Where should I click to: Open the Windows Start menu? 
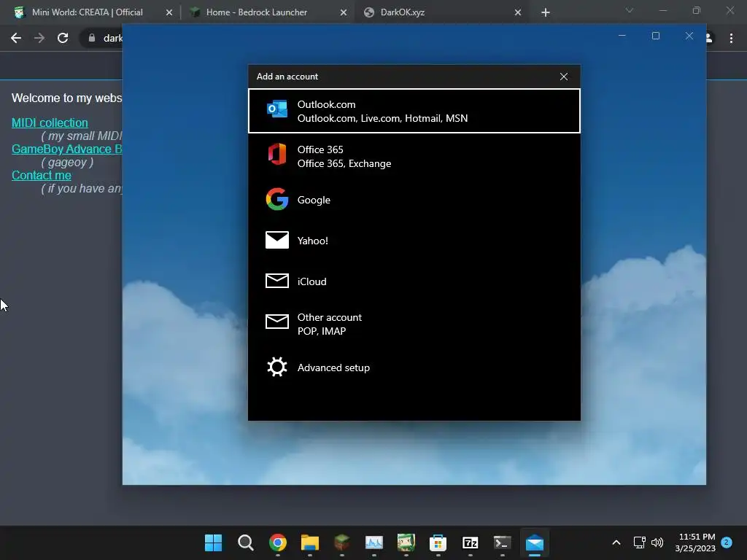[214, 542]
